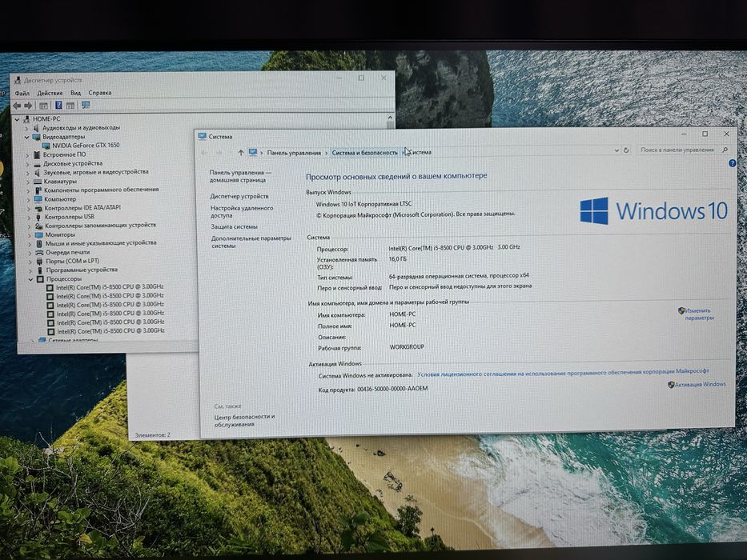Select Компоненты программного обеспечения tree item
The image size is (747, 560).
click(102, 190)
